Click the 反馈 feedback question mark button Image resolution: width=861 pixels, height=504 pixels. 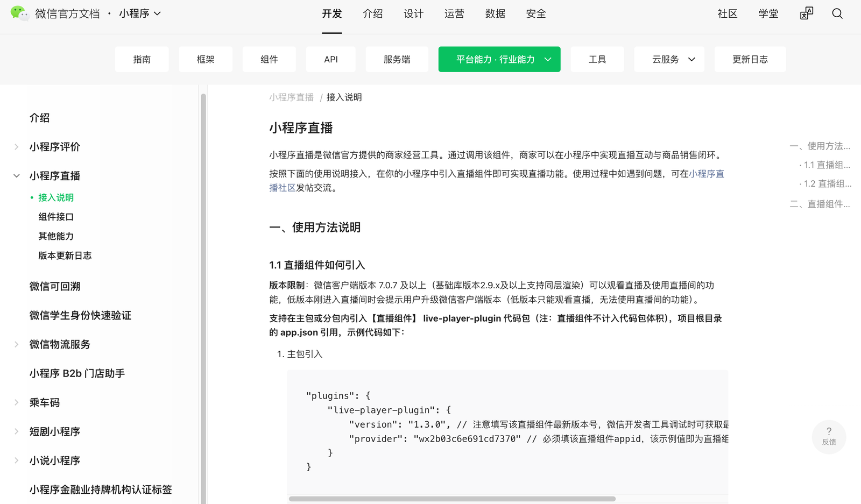click(x=829, y=436)
